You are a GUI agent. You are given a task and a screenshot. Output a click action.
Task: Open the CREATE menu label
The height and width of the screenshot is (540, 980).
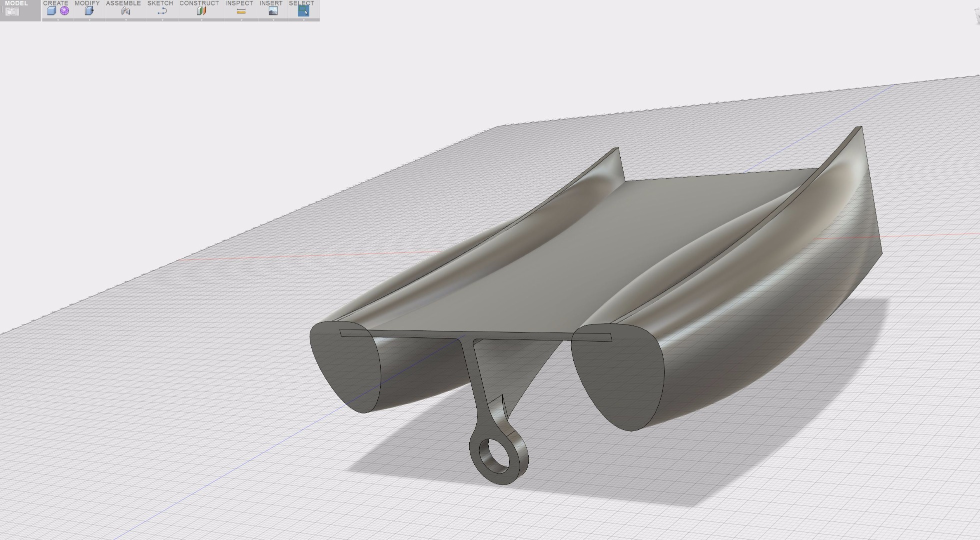[x=55, y=3]
